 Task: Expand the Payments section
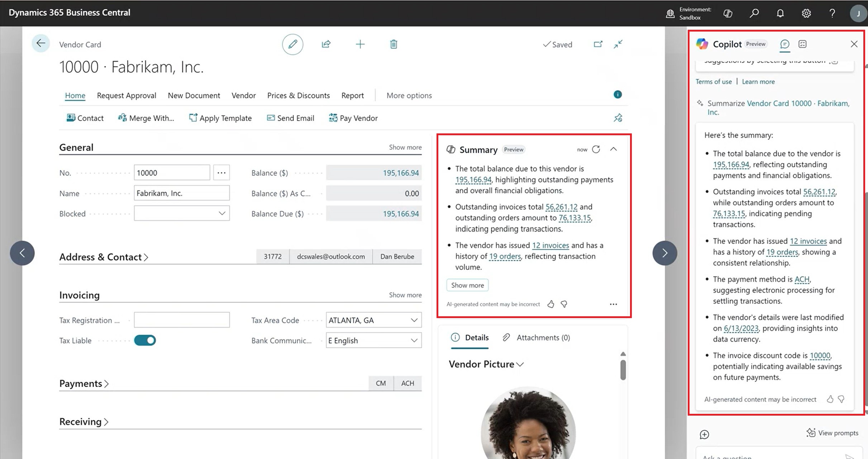tap(84, 383)
